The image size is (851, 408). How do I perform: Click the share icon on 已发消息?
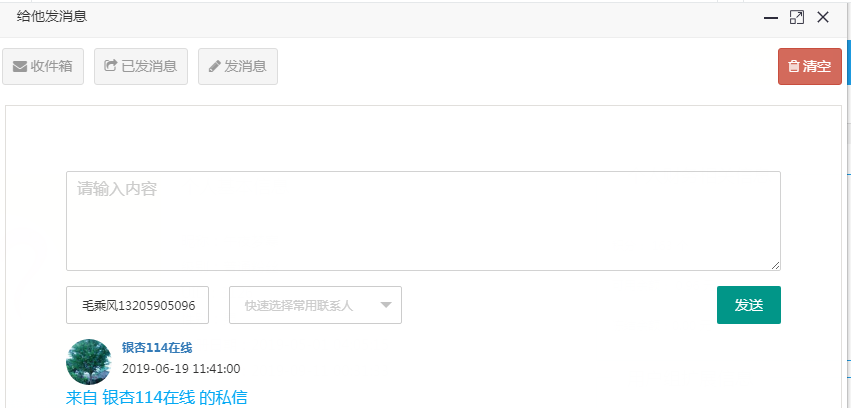[111, 67]
